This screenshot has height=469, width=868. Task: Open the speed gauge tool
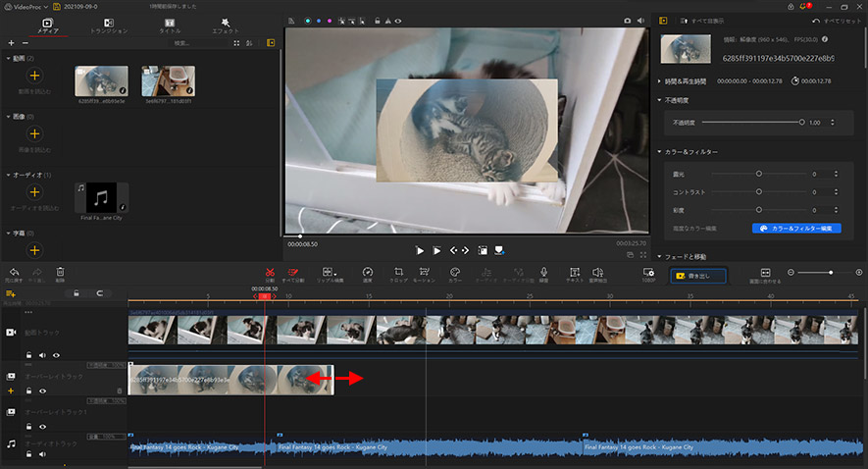pos(367,272)
